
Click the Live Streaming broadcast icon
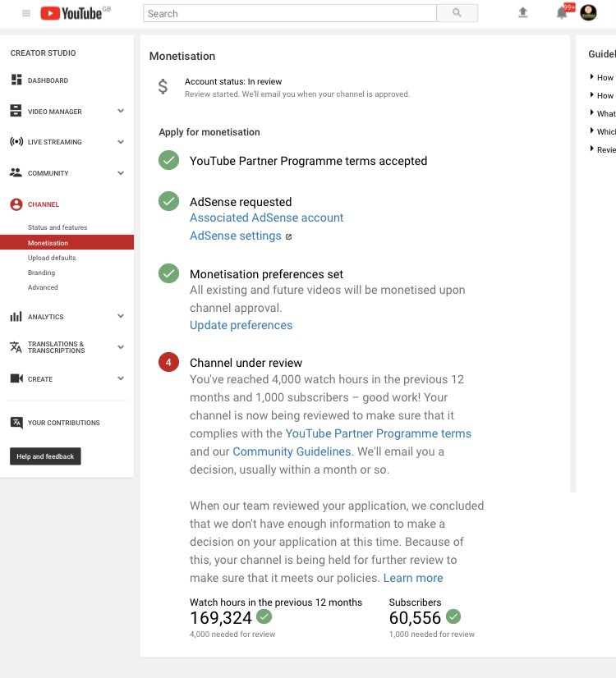(x=16, y=141)
